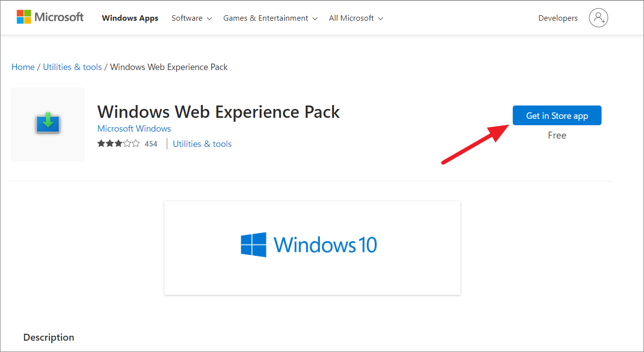Select Windows Apps in the navigation bar
Screen dimensions: 644x352
coord(130,18)
